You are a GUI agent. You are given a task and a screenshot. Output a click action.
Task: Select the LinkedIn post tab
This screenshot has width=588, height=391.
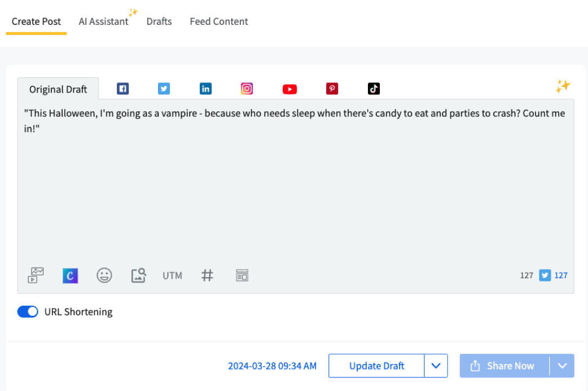click(205, 89)
